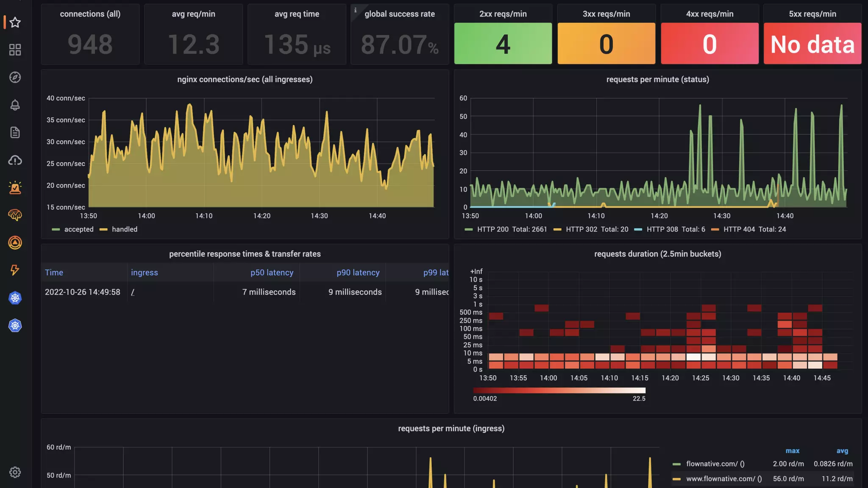
Task: Open the Dashboards grid icon
Action: click(x=15, y=50)
